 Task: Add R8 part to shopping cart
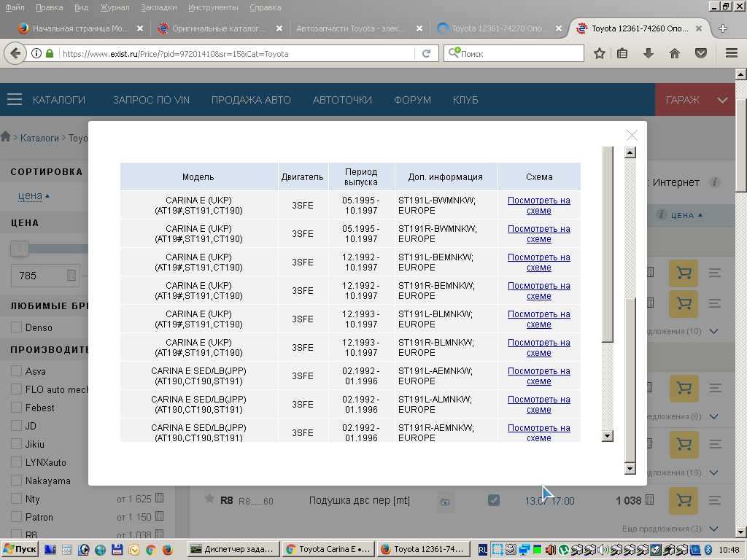coord(684,500)
